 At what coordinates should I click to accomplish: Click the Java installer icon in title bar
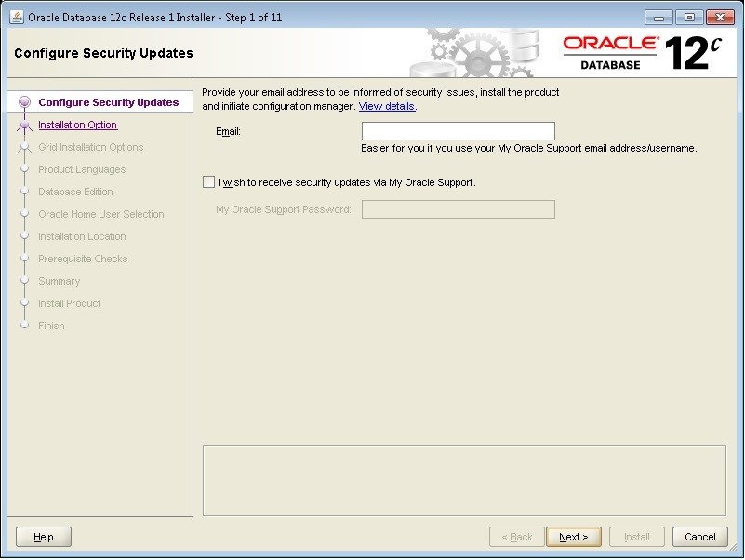coord(17,17)
